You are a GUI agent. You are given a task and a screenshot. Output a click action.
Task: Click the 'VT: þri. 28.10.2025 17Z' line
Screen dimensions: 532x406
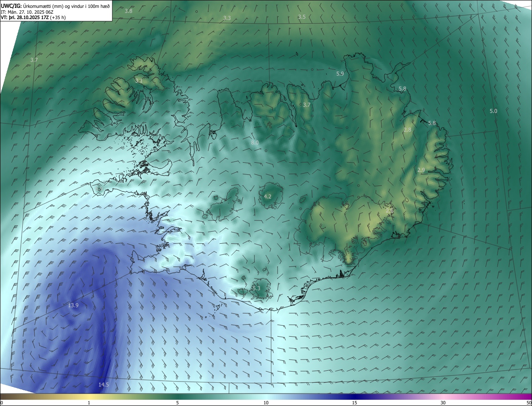point(25,17)
